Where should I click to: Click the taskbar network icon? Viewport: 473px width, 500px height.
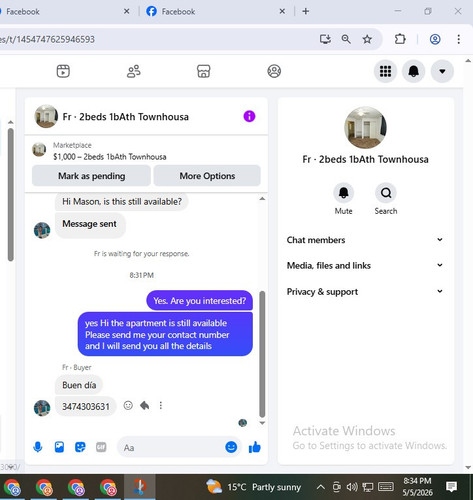point(368,487)
